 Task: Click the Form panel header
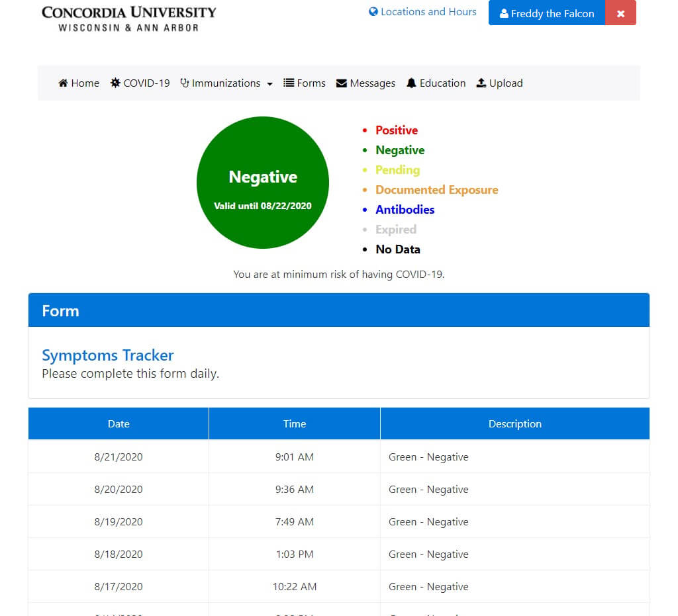[339, 310]
